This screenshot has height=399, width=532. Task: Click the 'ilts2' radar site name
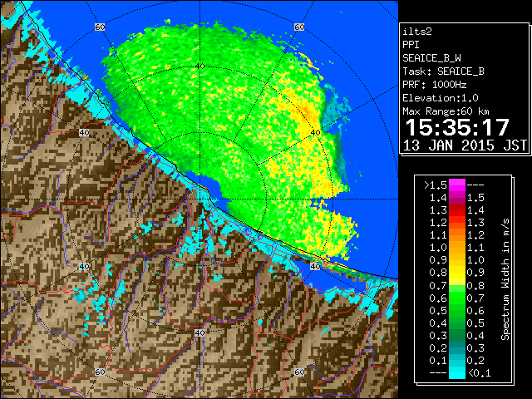click(x=417, y=32)
